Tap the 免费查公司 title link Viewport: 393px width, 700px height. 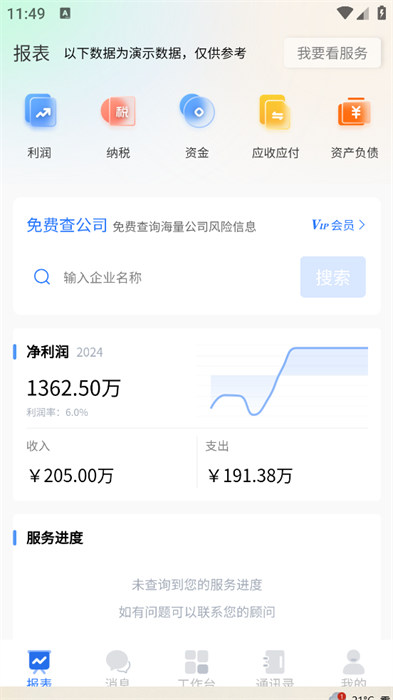pos(67,225)
